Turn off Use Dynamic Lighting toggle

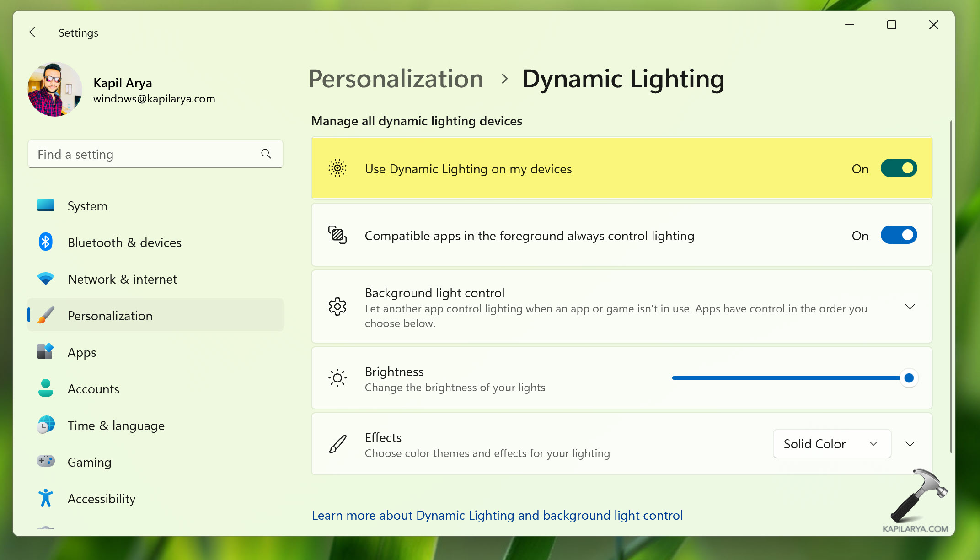coord(898,168)
